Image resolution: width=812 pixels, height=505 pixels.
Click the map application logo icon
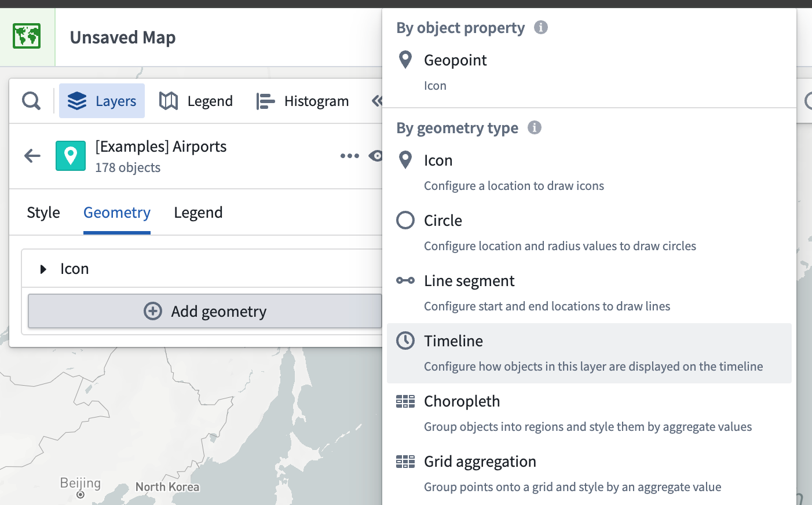click(27, 36)
